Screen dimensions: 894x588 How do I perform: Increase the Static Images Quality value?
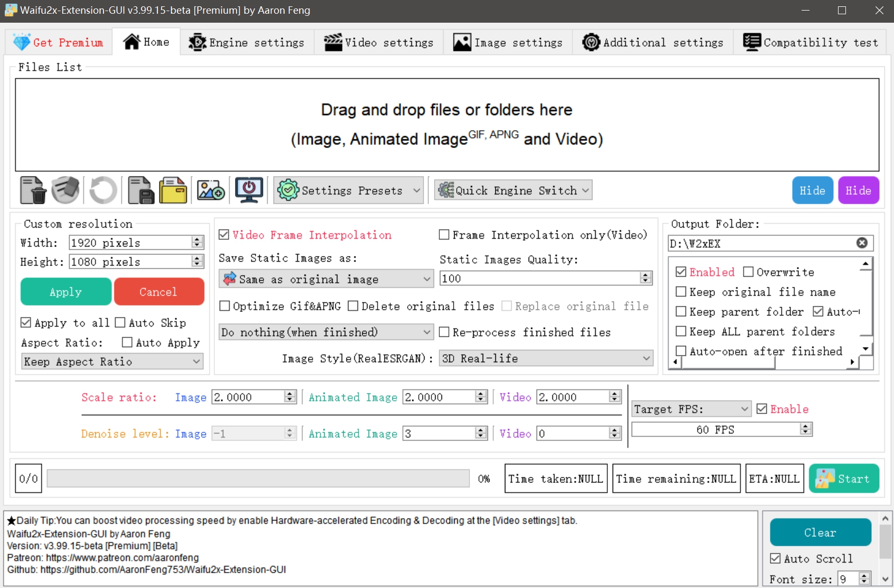[646, 275]
